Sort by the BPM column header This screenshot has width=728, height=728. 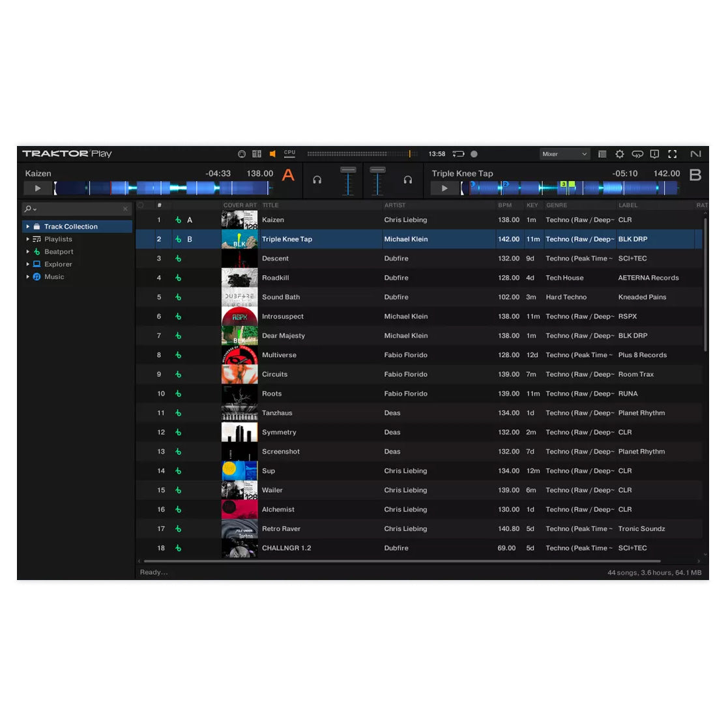coord(504,205)
